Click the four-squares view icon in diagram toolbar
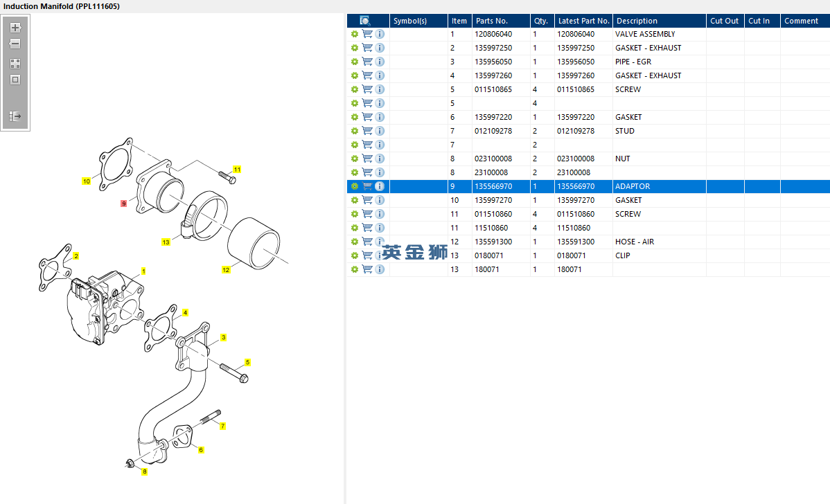The width and height of the screenshot is (830, 504). tap(15, 64)
